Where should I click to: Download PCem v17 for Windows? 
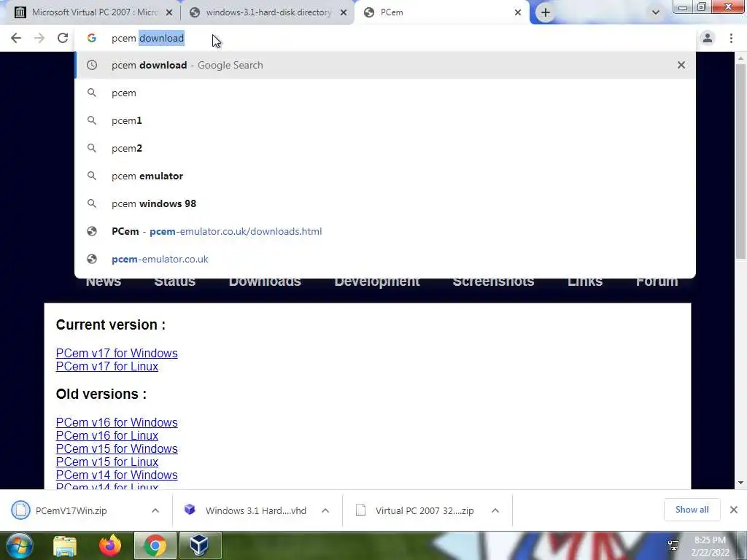pyautogui.click(x=117, y=354)
